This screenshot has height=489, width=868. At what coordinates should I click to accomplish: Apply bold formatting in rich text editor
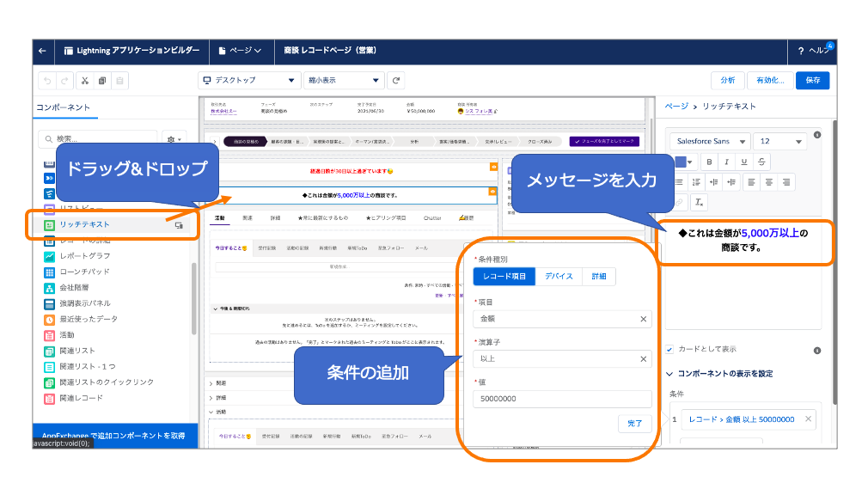[x=709, y=162]
